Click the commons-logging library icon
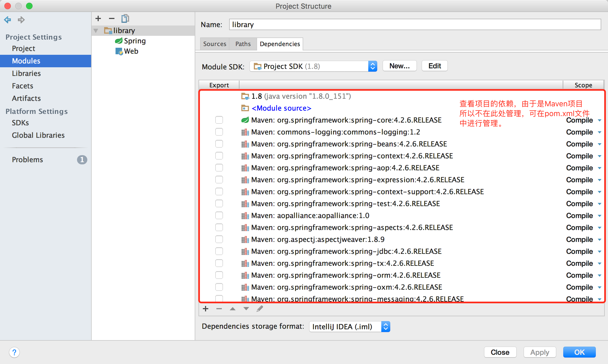Viewport: 608px width, 364px height. (245, 132)
